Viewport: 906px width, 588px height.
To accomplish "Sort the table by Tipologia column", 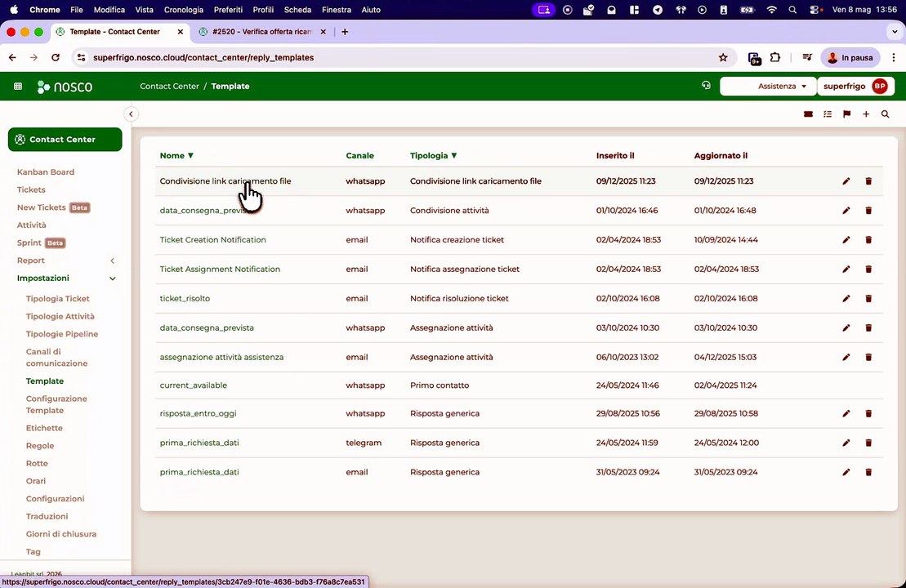I will tap(433, 155).
